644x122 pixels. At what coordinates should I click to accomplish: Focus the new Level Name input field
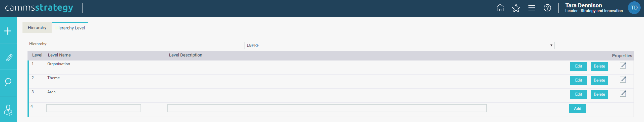[x=94, y=108]
